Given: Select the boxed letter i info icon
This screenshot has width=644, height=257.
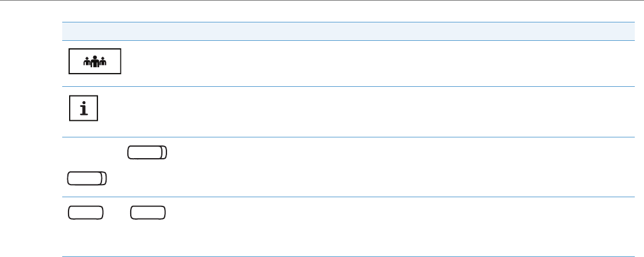Looking at the screenshot, I should [x=83, y=109].
